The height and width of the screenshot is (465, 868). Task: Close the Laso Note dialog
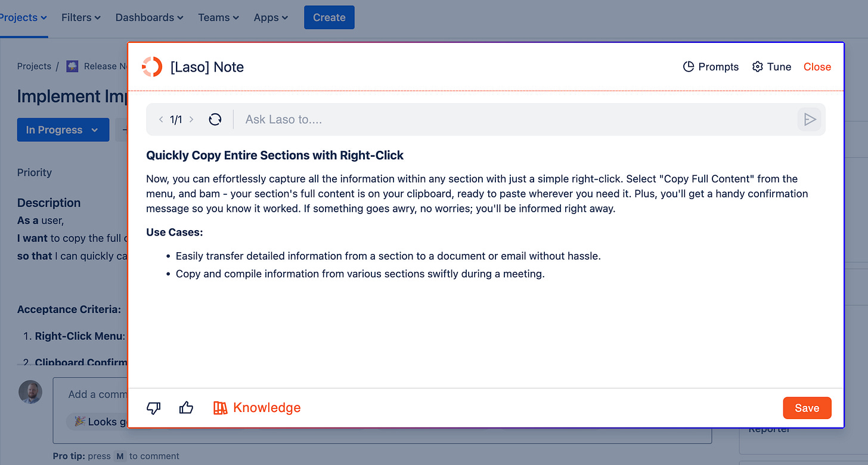coord(817,67)
